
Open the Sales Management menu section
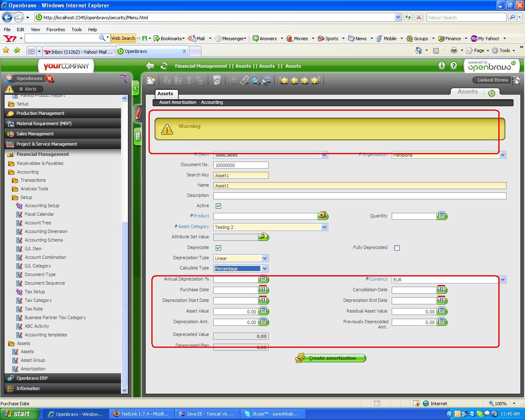pos(35,134)
